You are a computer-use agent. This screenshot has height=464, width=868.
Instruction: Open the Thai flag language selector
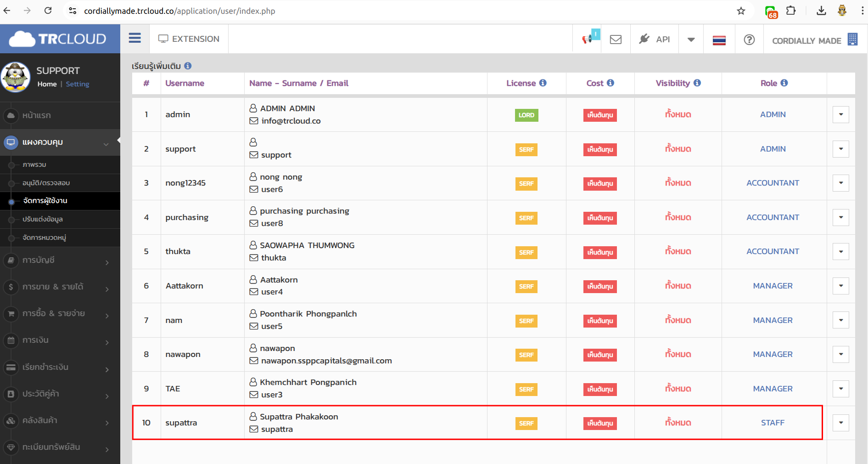click(719, 40)
